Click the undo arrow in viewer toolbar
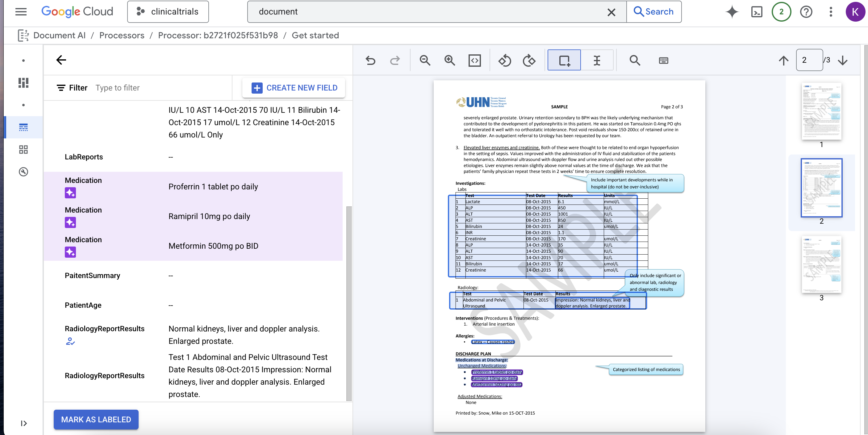Viewport: 868px width, 435px height. click(370, 60)
